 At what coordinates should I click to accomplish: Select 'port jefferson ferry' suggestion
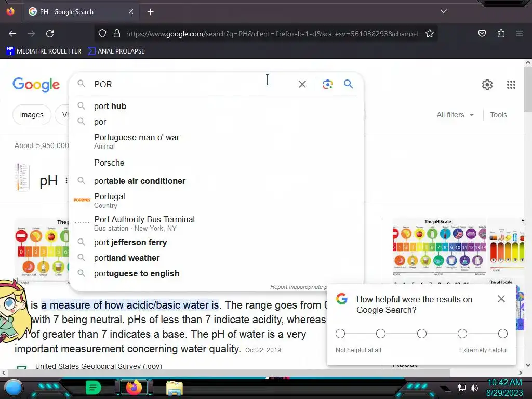click(x=216, y=242)
